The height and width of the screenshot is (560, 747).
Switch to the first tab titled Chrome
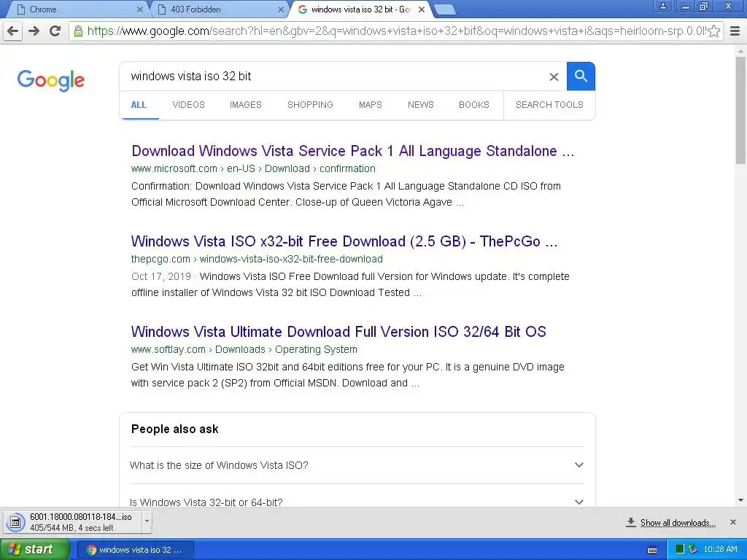[x=79, y=9]
